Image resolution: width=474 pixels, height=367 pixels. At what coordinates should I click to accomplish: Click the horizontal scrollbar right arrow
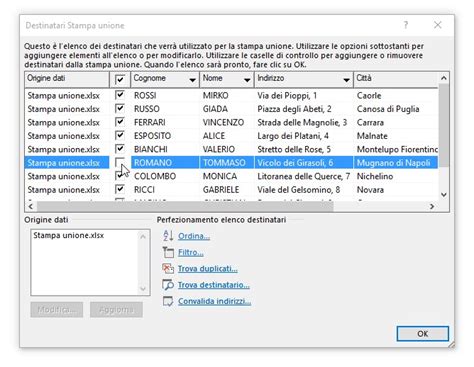click(432, 206)
